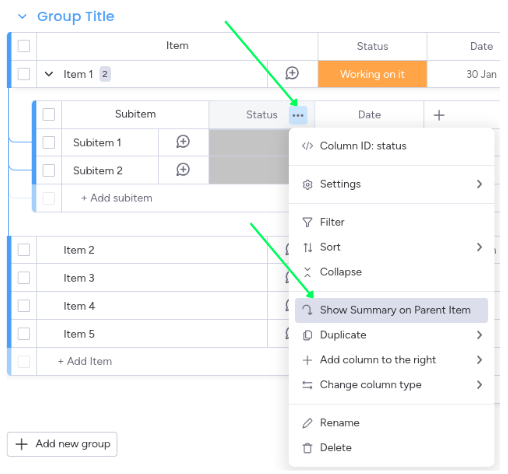Choose Add column to the right
Viewport: 508px width, 474px height.
pos(391,360)
